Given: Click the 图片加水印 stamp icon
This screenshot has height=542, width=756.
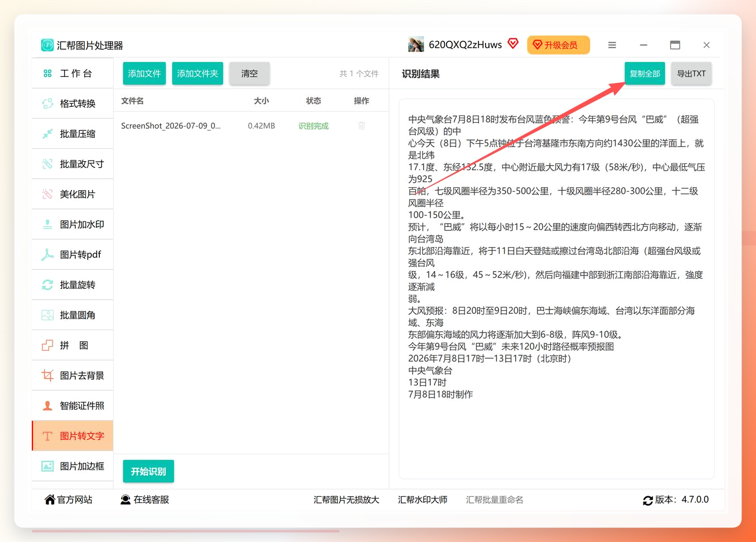Looking at the screenshot, I should 47,224.
